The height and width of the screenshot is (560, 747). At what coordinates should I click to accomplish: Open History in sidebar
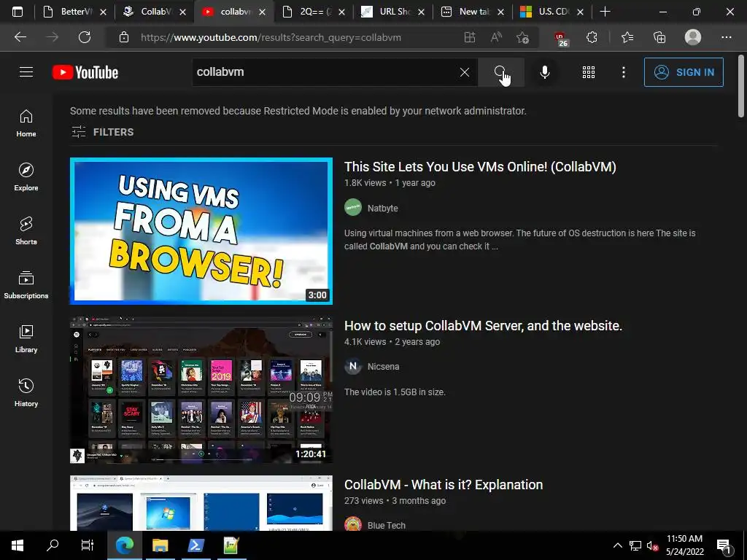click(x=26, y=392)
